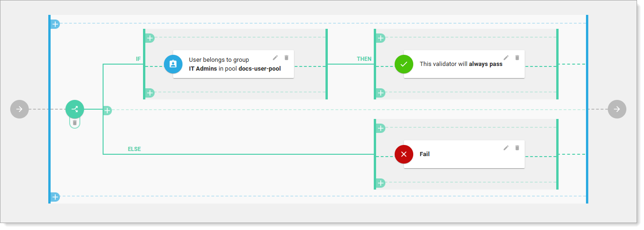Click the blue user group badge icon
This screenshot has height=230, width=644.
point(173,64)
